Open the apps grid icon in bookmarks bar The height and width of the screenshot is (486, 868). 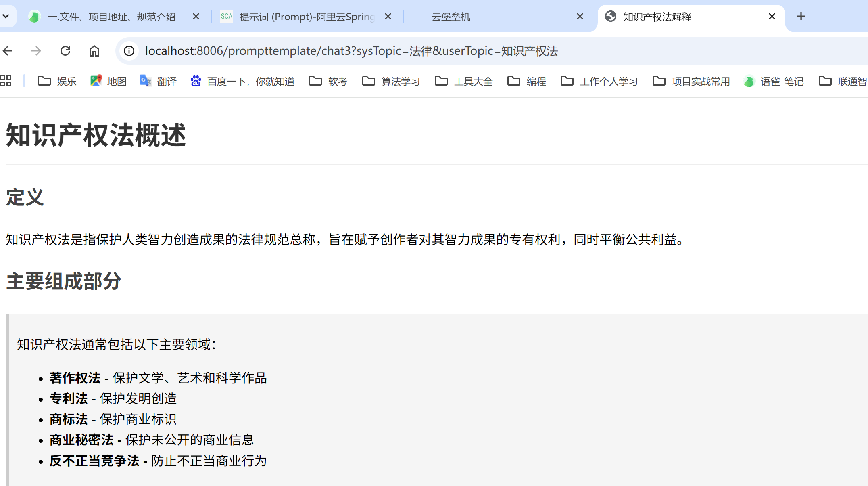pos(6,81)
